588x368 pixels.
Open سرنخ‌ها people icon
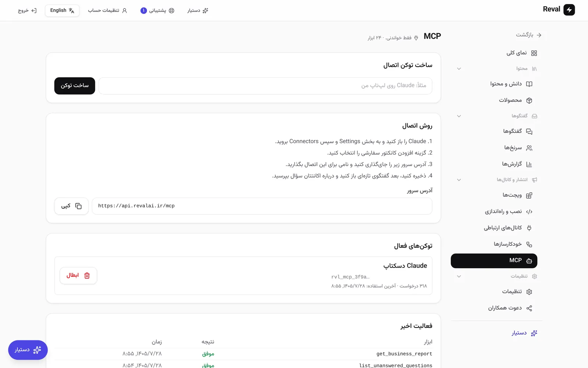pyautogui.click(x=529, y=148)
